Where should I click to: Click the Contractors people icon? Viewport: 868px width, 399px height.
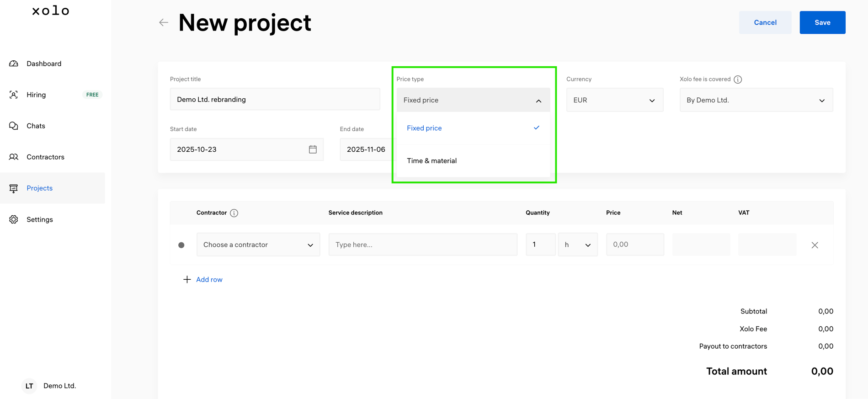[x=14, y=157]
